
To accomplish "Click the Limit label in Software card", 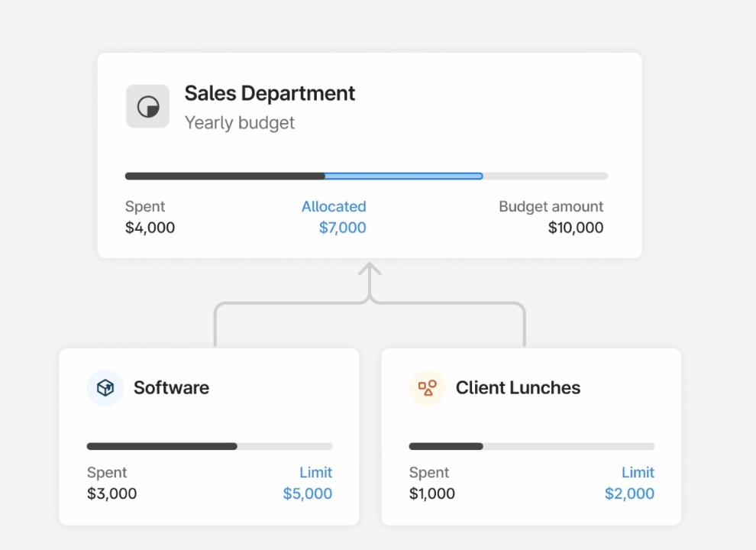I will [x=315, y=473].
